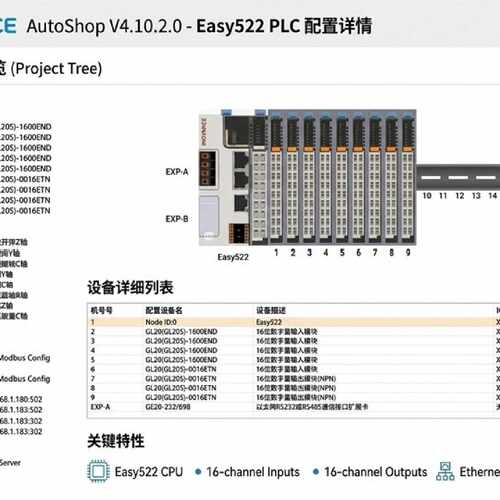Click the Ethernet network icon

point(445,471)
